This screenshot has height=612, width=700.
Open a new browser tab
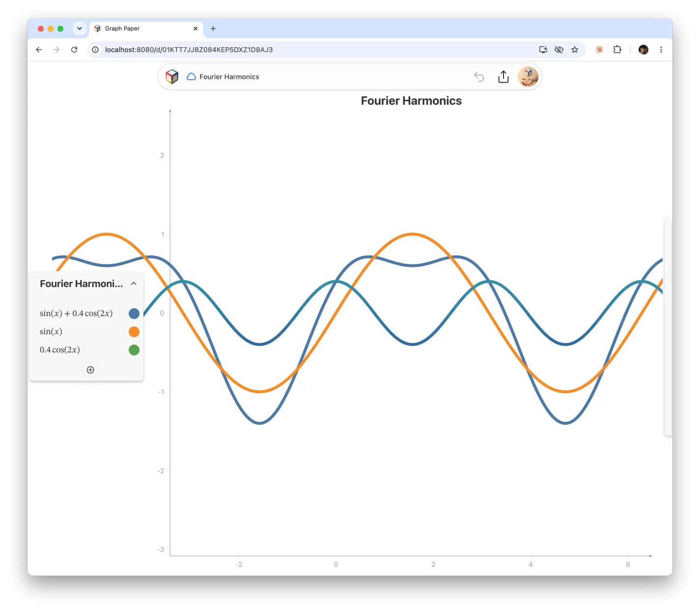[213, 29]
